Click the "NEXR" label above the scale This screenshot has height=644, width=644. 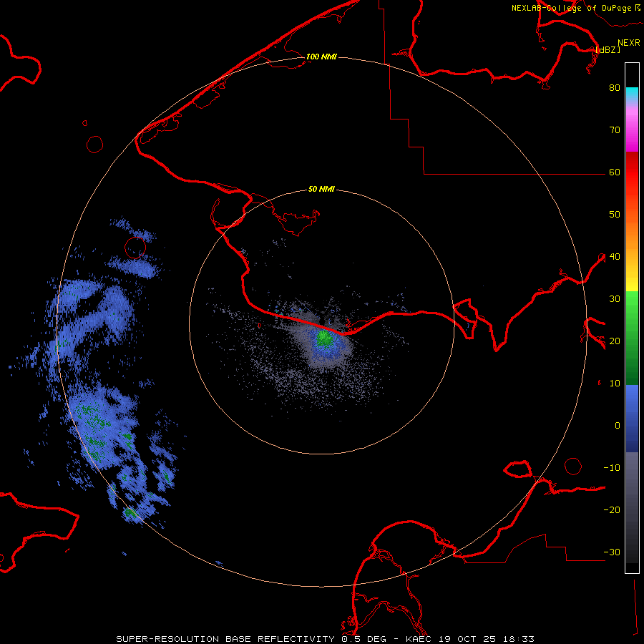tap(628, 43)
